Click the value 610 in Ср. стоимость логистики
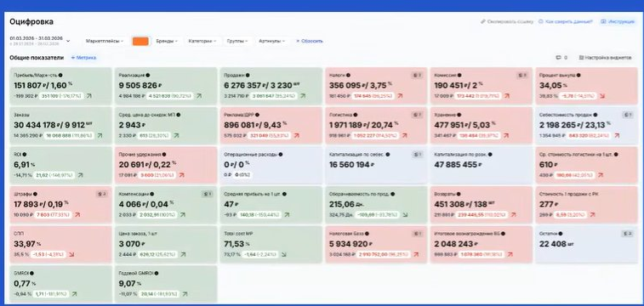Screen dimensions: 644x306 pyautogui.click(x=546, y=165)
